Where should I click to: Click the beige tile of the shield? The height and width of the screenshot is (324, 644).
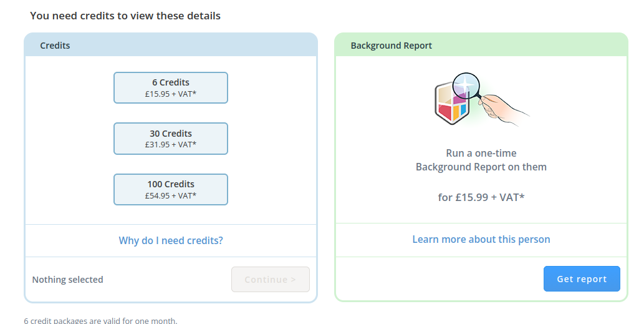click(x=445, y=95)
